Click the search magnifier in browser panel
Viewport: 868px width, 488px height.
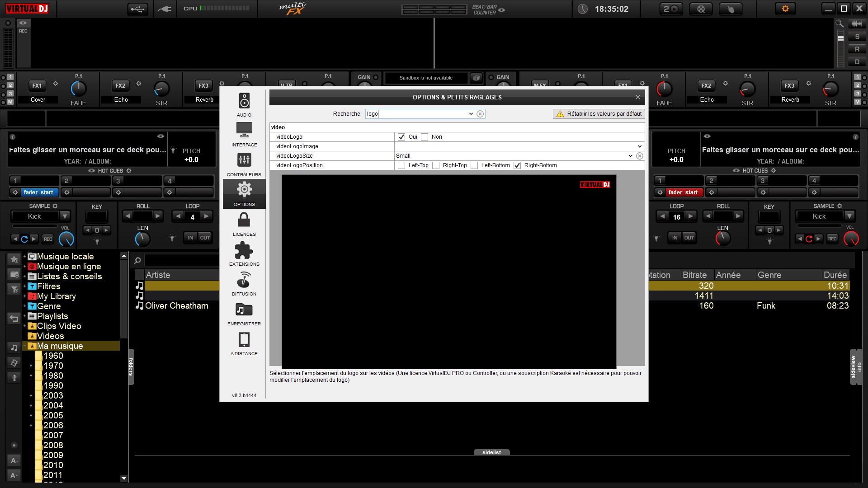point(137,260)
